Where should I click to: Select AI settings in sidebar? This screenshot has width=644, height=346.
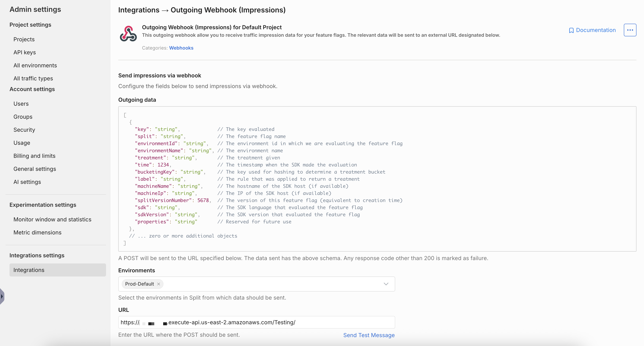pos(27,182)
